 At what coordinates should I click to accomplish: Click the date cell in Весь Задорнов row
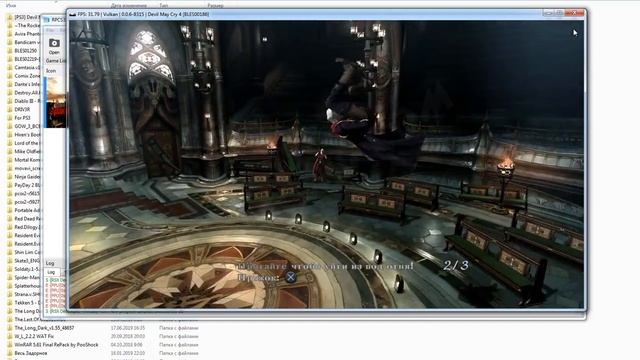pos(128,353)
